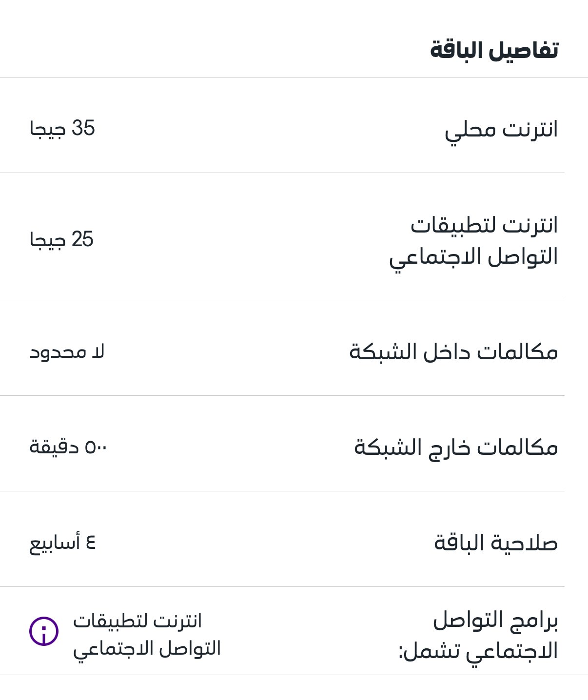Image resolution: width=588 pixels, height=700 pixels.
Task: Open social apps text beside info icon
Action: click(147, 635)
